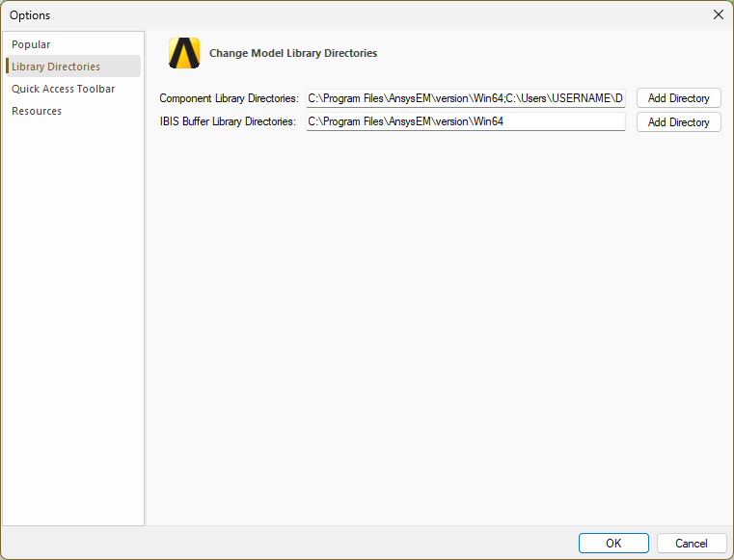Click the Change Model Library Directories heading
This screenshot has height=560, width=734.
[293, 53]
